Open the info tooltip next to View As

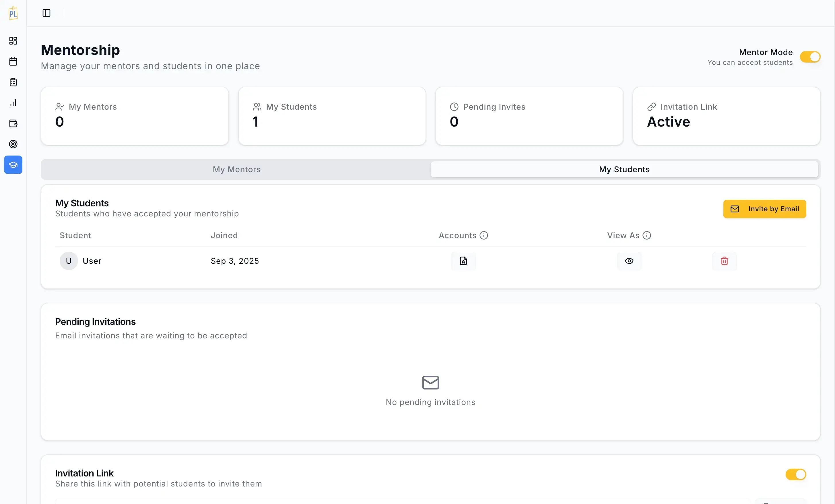(647, 235)
